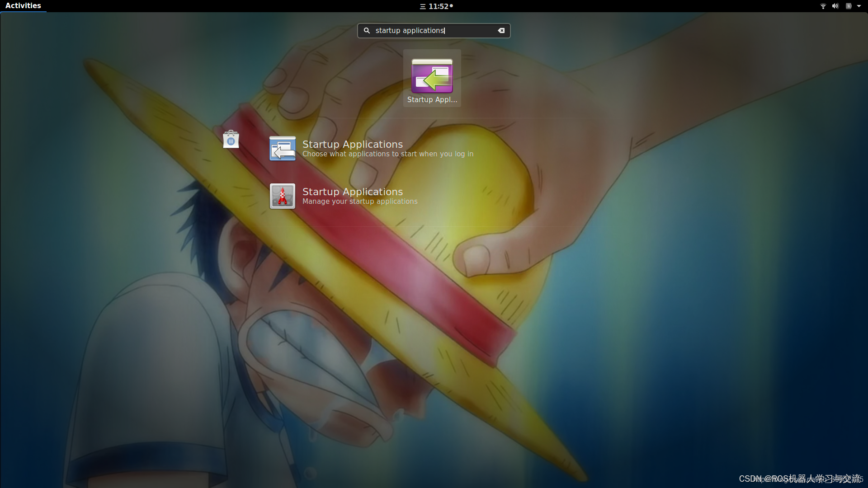
Task: Click the volume speaker icon
Action: coord(835,6)
